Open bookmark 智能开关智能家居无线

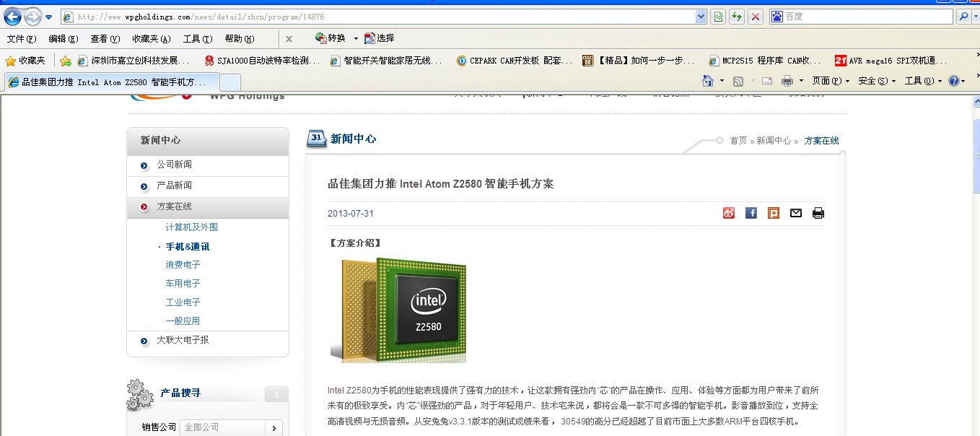point(386,61)
